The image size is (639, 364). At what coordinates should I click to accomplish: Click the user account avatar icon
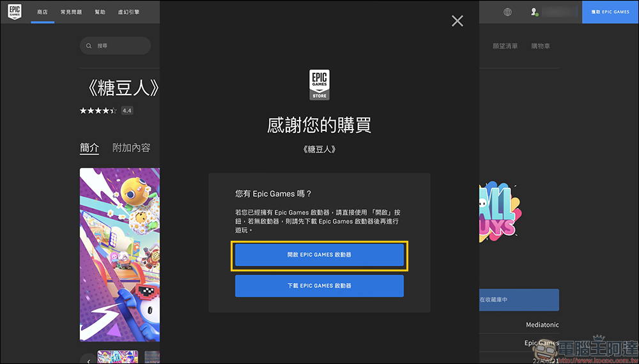tap(535, 11)
